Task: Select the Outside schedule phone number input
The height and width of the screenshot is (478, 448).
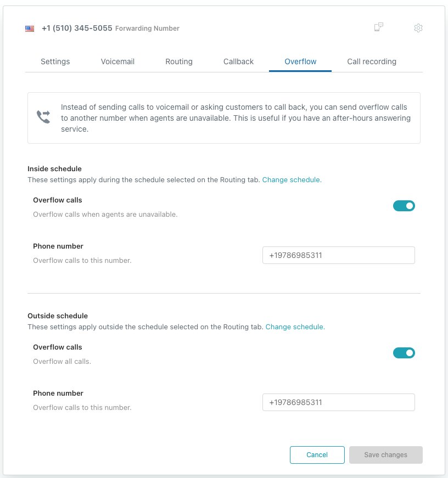Action: pos(338,402)
